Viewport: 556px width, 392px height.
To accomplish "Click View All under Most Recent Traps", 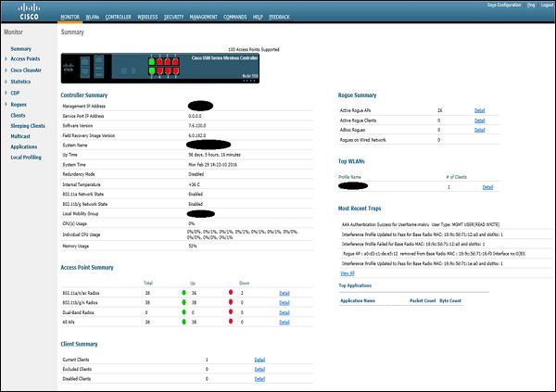I will [x=347, y=273].
